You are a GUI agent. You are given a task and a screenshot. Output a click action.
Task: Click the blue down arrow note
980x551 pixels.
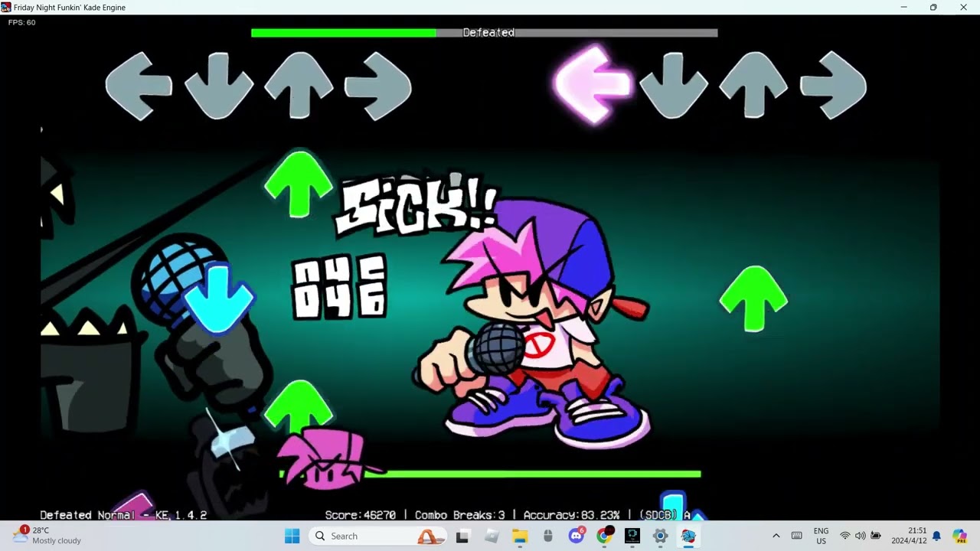[219, 298]
